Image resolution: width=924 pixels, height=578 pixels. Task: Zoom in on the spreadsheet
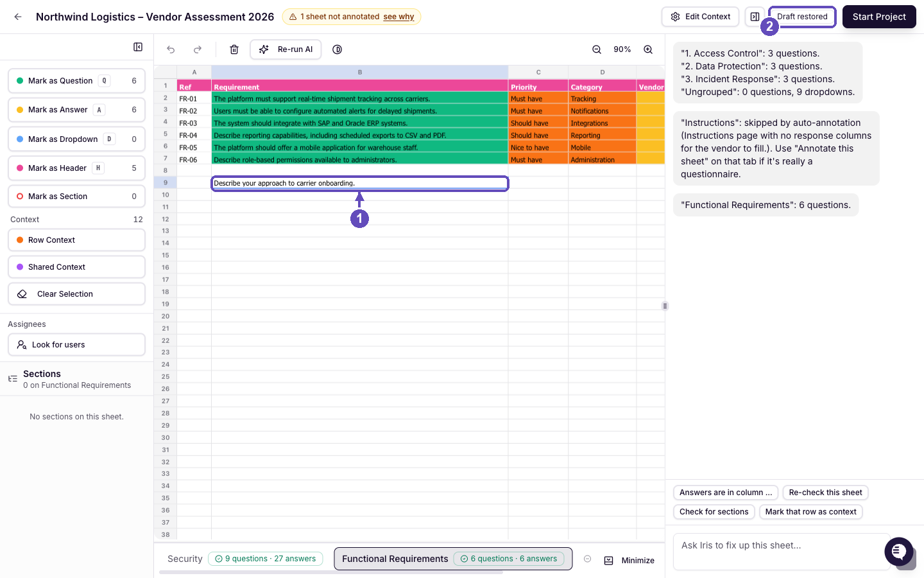[x=648, y=49]
